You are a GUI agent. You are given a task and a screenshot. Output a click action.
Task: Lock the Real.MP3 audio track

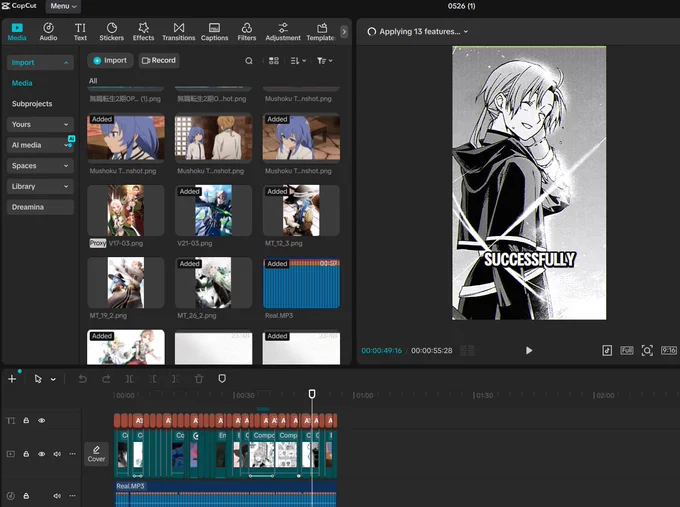coord(26,496)
